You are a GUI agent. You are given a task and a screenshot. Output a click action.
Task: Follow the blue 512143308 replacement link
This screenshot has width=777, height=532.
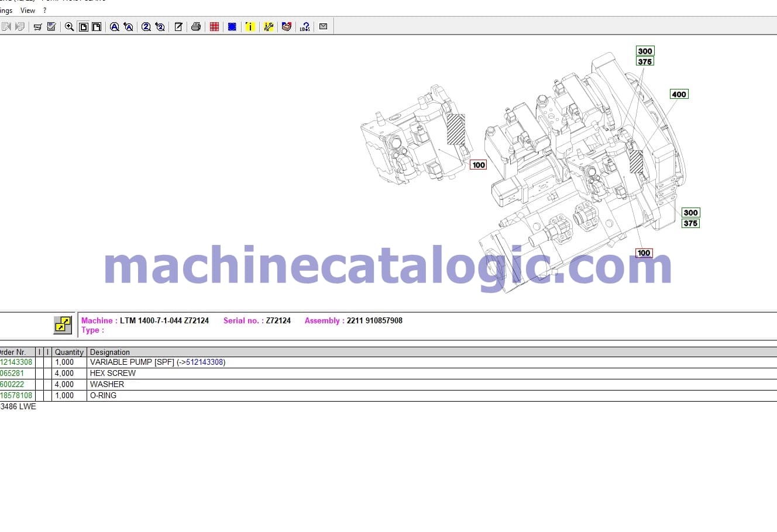(x=205, y=362)
